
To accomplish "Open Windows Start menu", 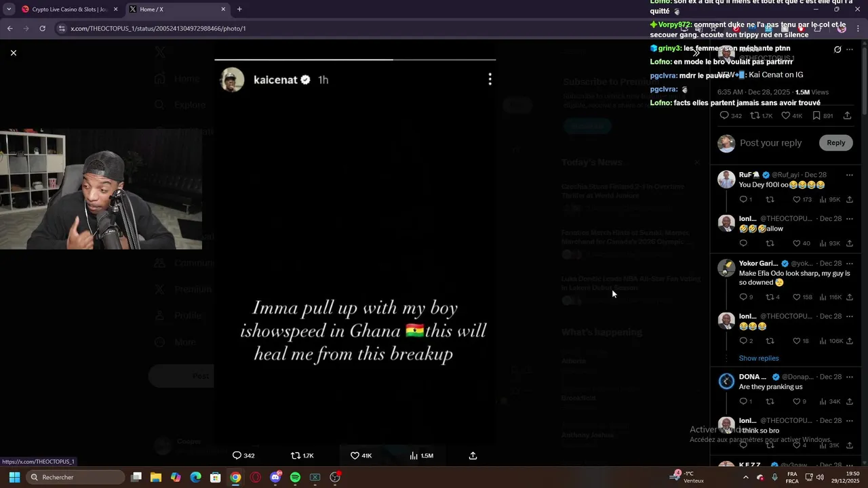I will point(14,477).
